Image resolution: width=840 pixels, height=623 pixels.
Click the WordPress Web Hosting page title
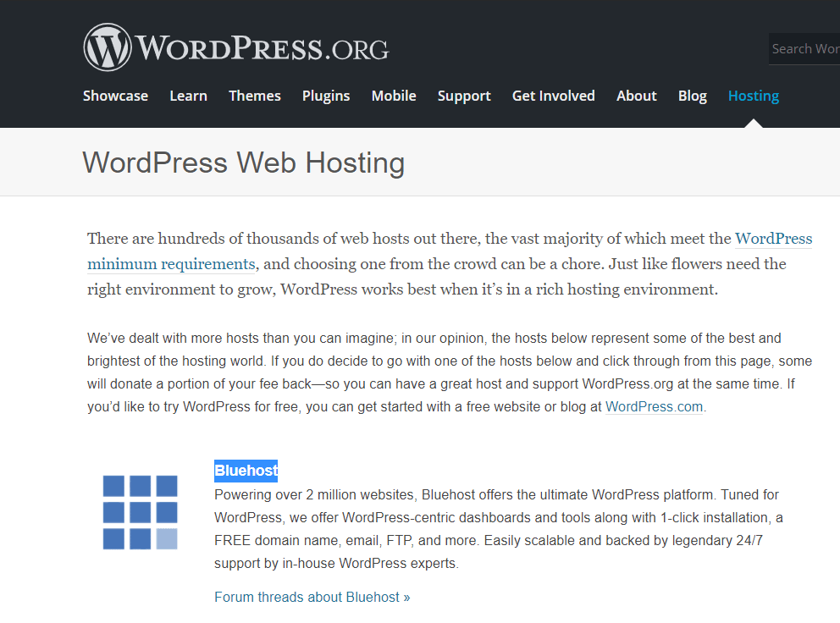[243, 163]
